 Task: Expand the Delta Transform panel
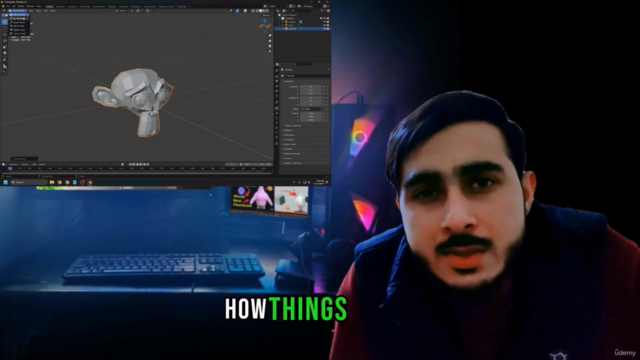[293, 126]
